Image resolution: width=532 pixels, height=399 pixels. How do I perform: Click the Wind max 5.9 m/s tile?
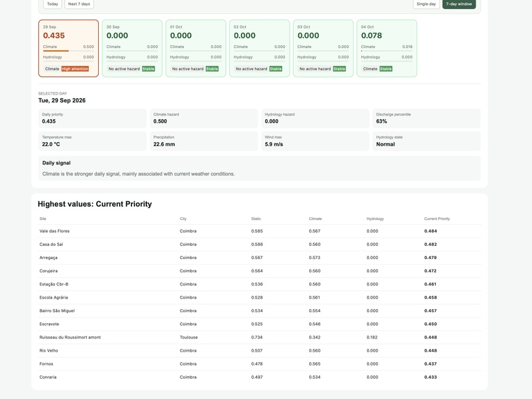click(x=315, y=141)
